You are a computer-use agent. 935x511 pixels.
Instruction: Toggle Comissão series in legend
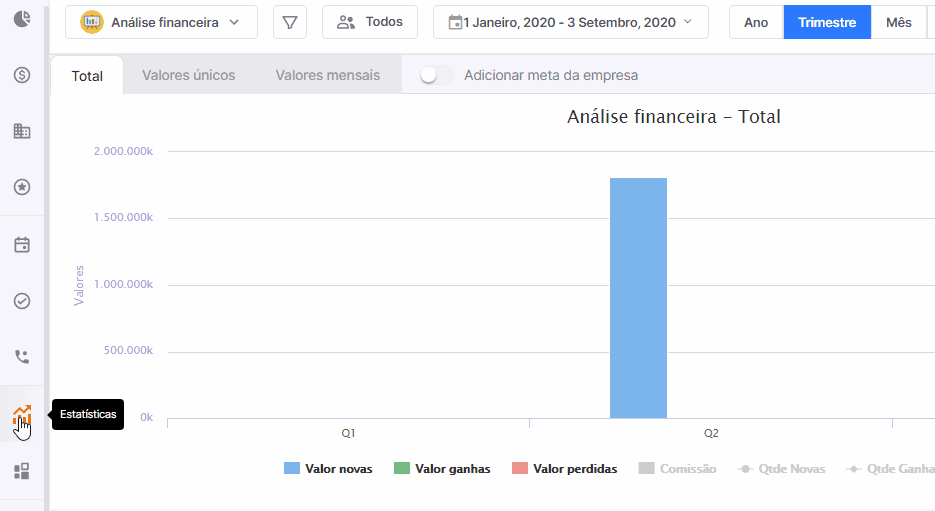[677, 469]
